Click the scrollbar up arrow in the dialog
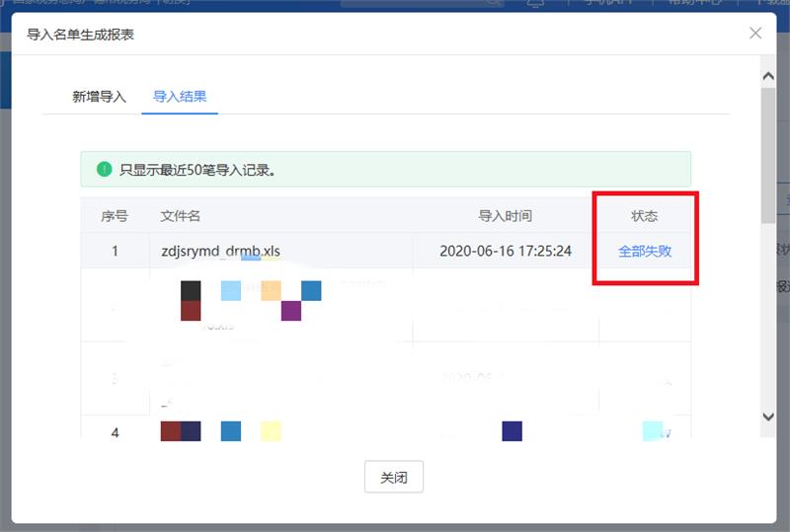Image resolution: width=790 pixels, height=532 pixels. (x=768, y=76)
